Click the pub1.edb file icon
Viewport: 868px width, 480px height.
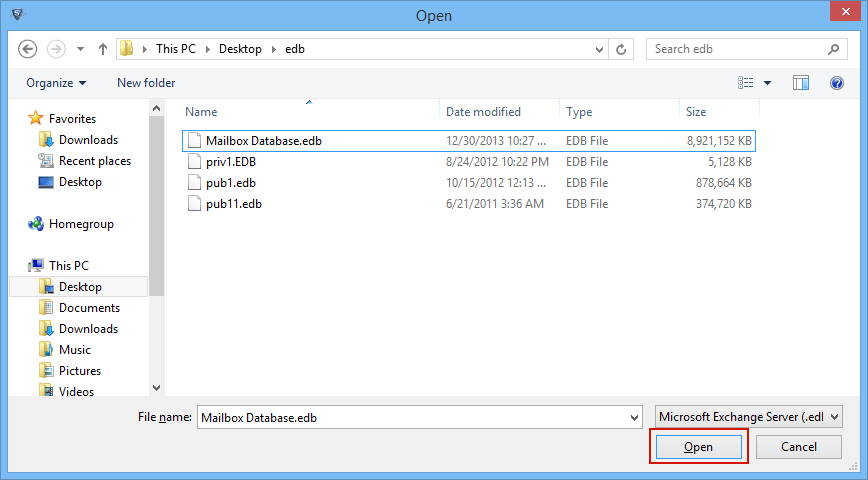pyautogui.click(x=194, y=183)
